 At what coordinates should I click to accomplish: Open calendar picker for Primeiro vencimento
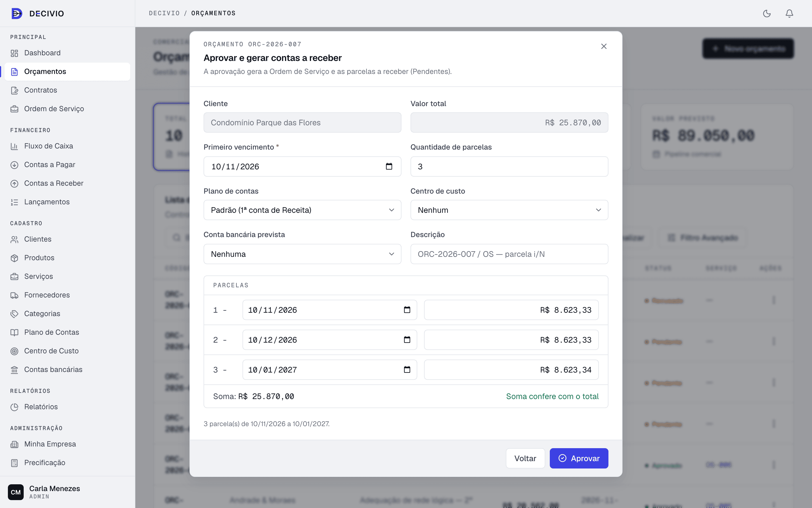(x=389, y=166)
